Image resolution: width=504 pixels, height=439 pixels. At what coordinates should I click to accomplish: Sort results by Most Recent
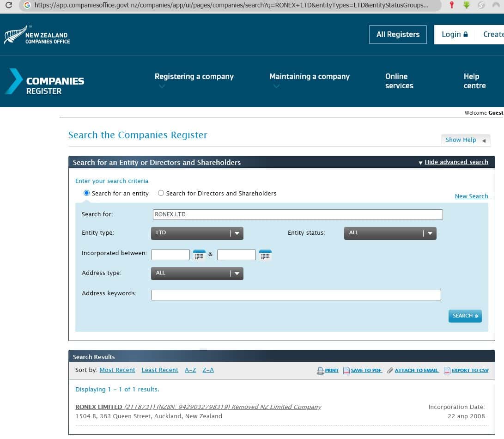pyautogui.click(x=117, y=370)
